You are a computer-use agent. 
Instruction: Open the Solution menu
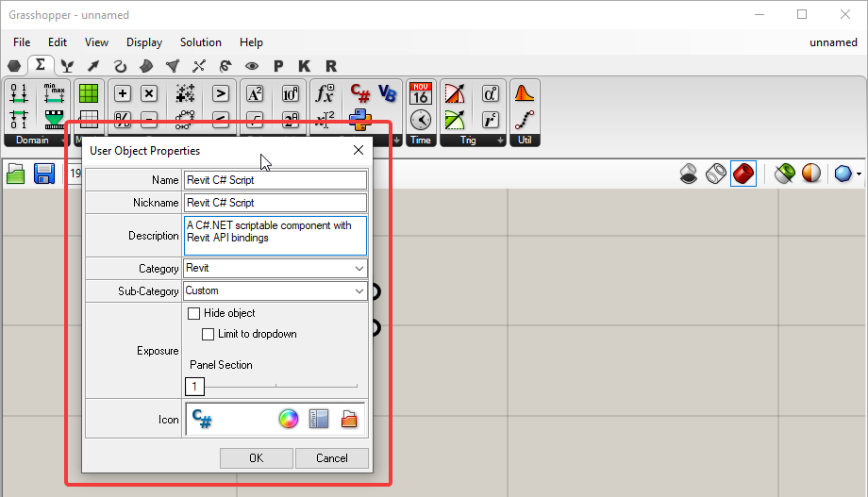200,42
